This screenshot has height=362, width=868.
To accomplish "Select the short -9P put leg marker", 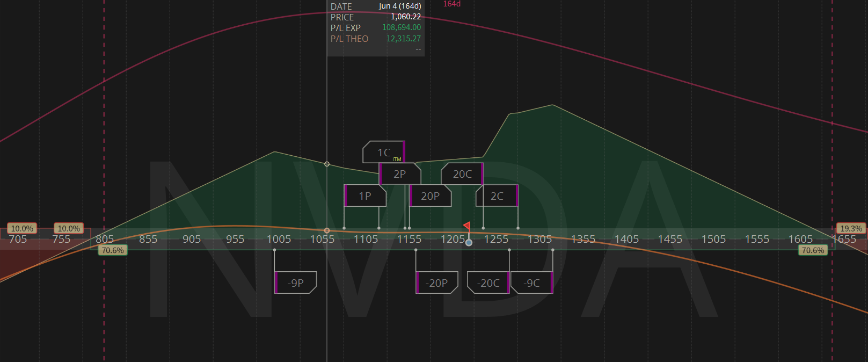I will coord(296,283).
